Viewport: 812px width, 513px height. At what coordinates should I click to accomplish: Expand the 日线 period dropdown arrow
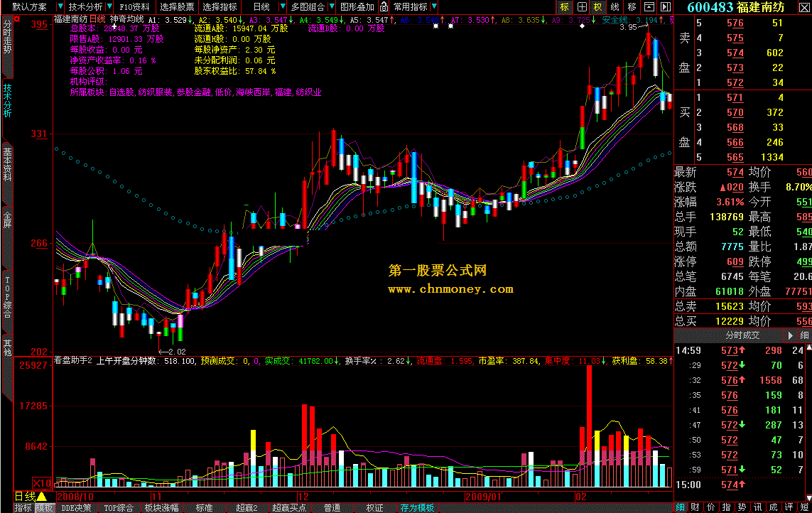282,6
